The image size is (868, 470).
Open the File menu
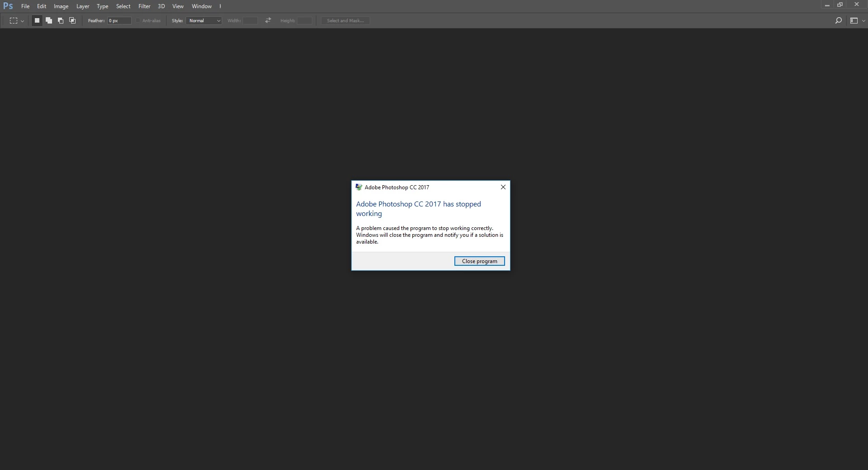point(25,6)
